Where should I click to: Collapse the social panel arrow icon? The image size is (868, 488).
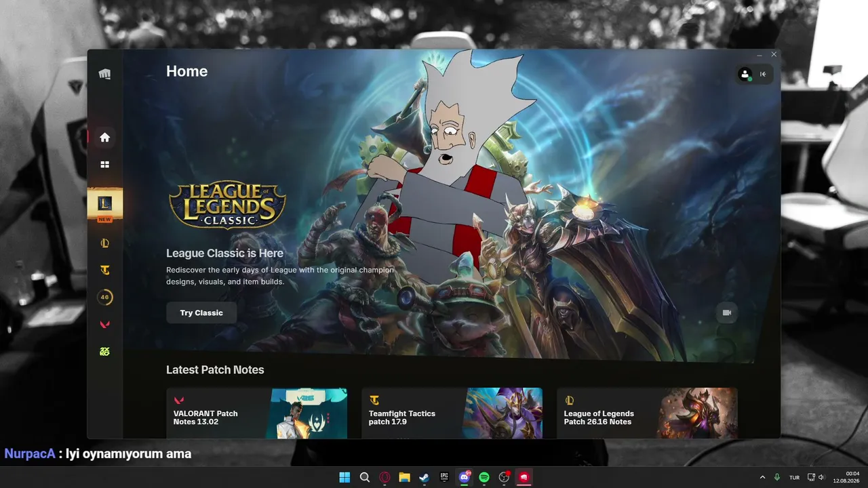[x=763, y=75]
